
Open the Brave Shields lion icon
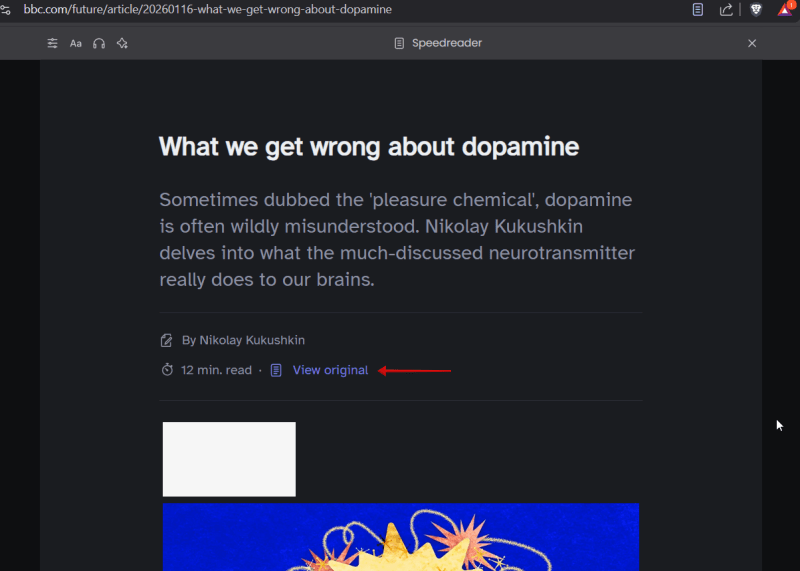click(756, 10)
